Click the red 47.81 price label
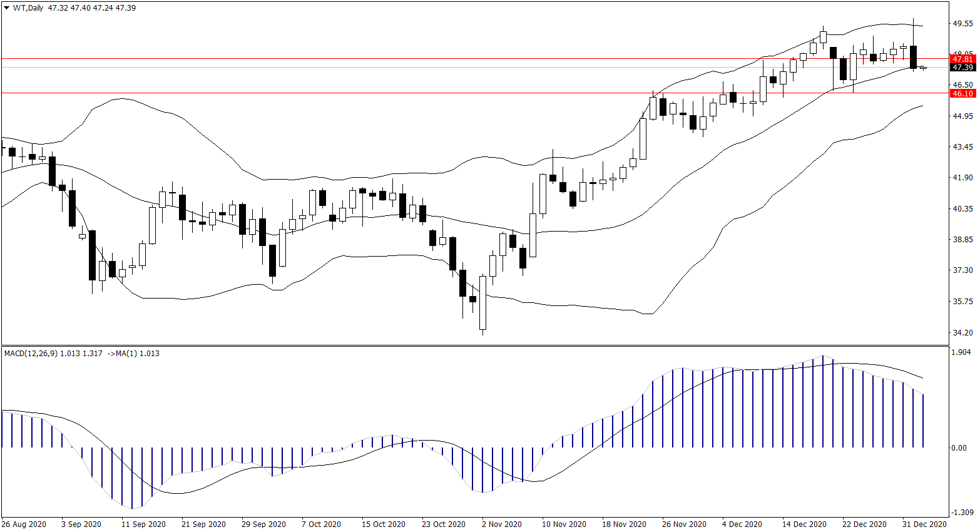980x532 pixels. [x=962, y=59]
